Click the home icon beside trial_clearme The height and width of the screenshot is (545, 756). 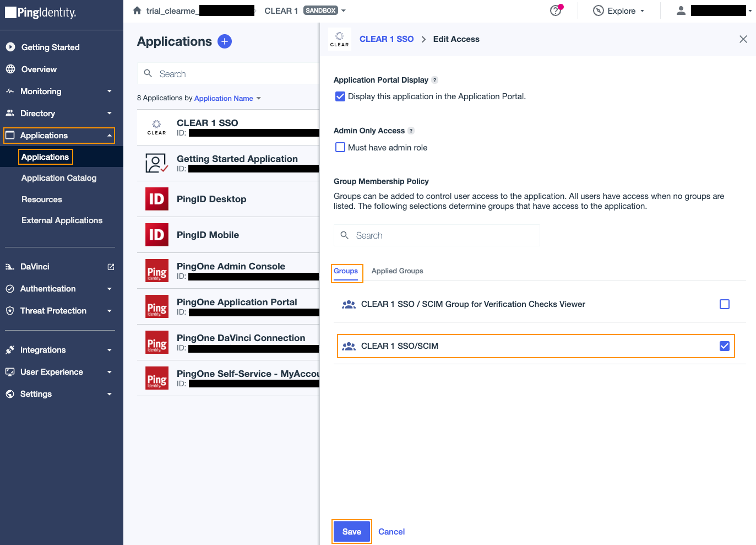[x=137, y=10]
